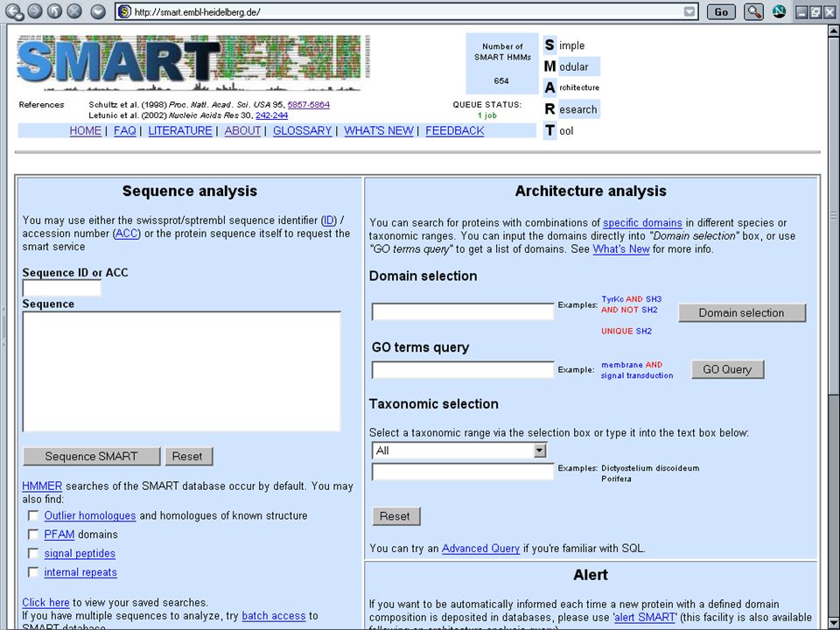
Task: Open the PFAM link
Action: 59,534
